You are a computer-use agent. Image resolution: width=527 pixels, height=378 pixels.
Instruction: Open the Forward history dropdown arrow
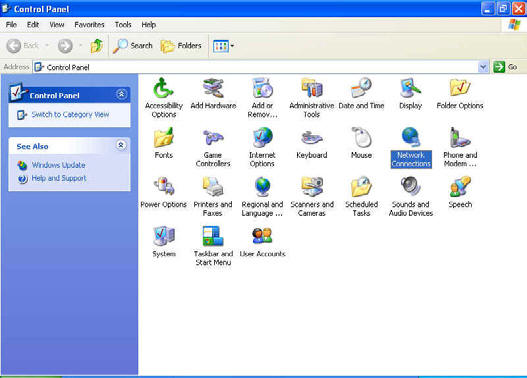pos(80,45)
